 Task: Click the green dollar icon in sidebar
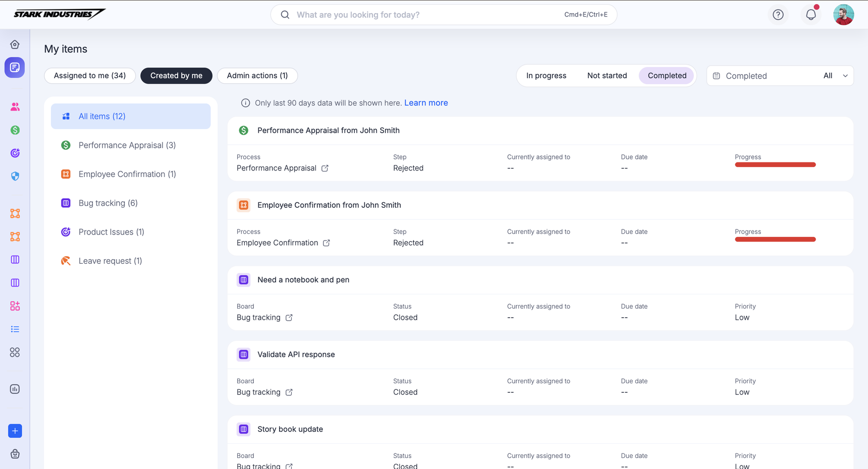coord(15,130)
